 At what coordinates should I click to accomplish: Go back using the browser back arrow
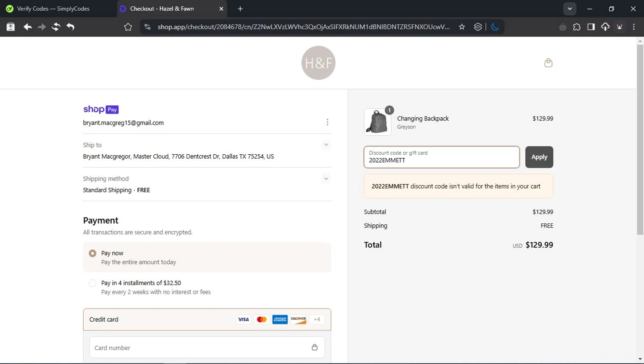[27, 27]
